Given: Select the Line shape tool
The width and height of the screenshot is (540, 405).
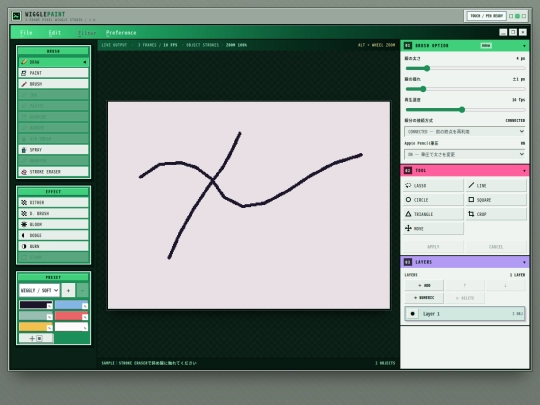Looking at the screenshot, I should tap(496, 186).
